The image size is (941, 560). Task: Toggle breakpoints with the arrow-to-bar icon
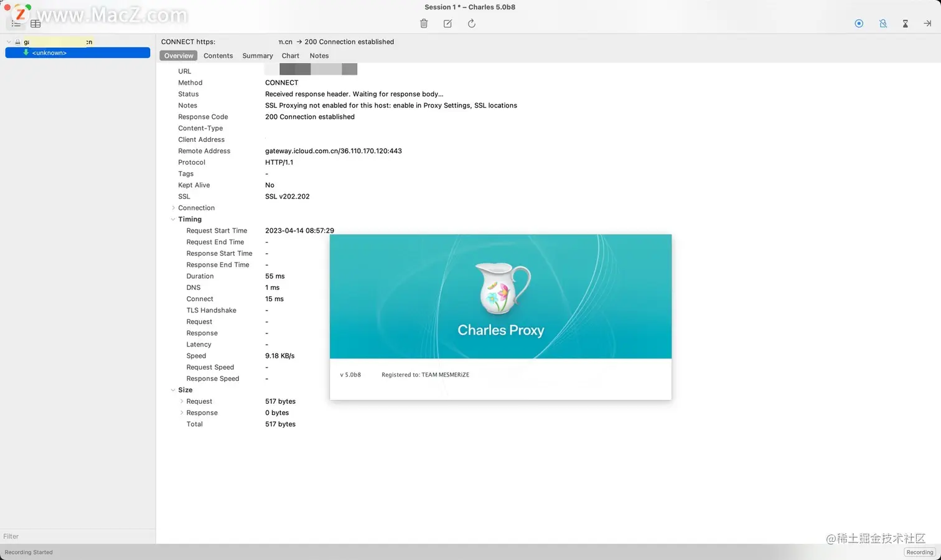coord(927,24)
